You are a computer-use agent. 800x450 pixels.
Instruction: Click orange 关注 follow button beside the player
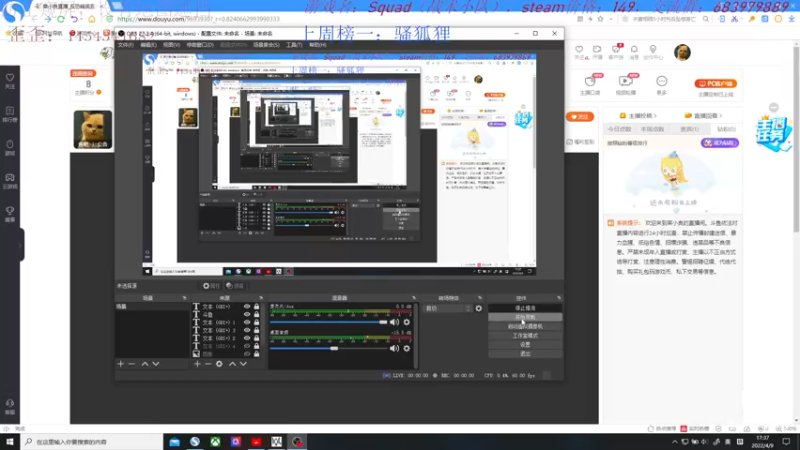pos(580,117)
